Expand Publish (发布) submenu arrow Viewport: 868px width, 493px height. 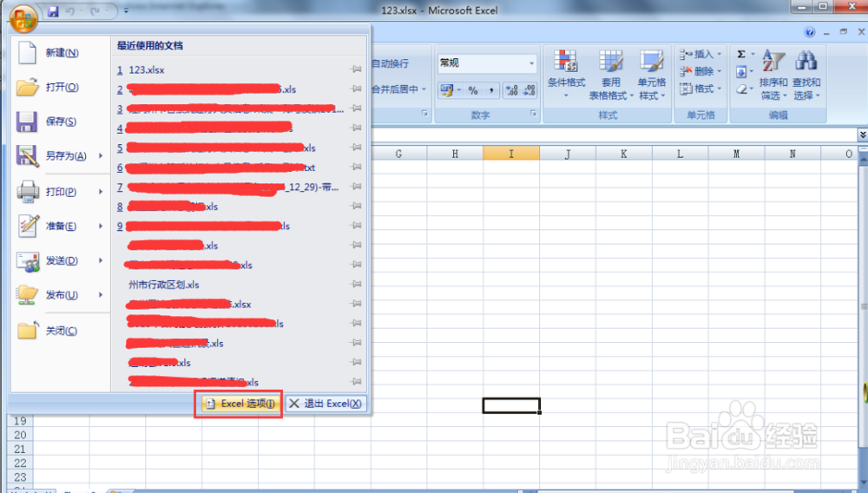click(101, 295)
